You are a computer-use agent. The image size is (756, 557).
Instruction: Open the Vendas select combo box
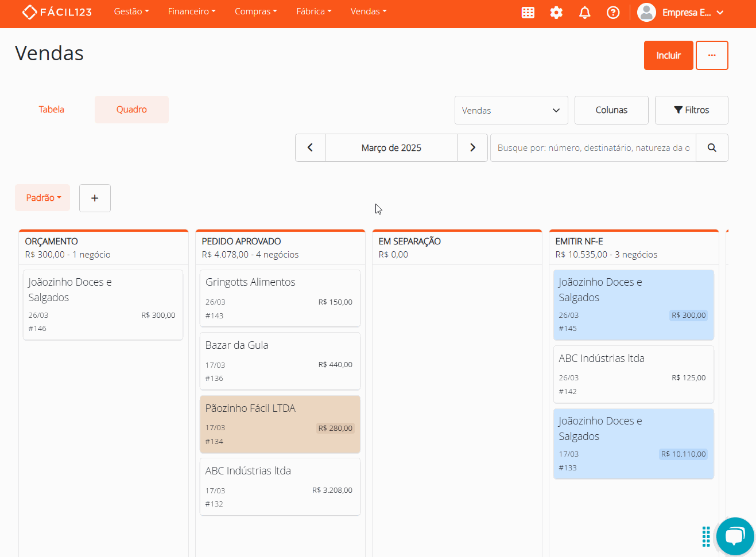[x=511, y=110]
